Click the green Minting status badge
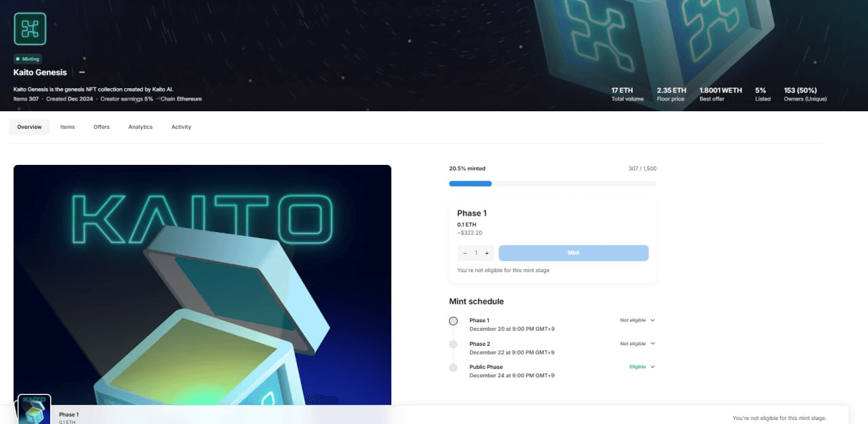 28,59
